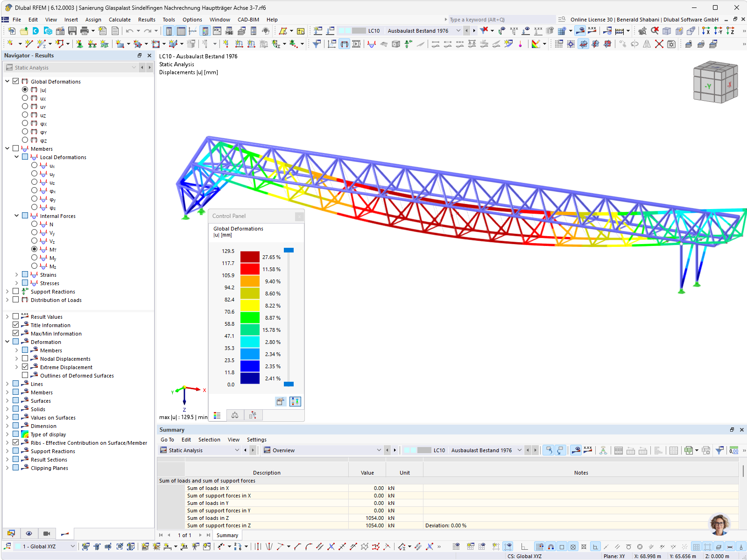Click Go To in the Summary panel
This screenshot has width=747, height=560.
pos(167,439)
